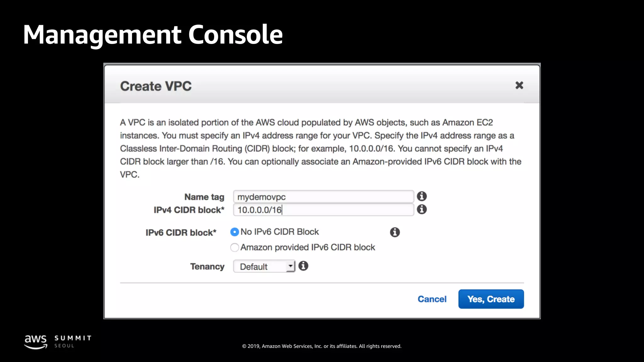Close the Create VPC dialog with X

click(x=519, y=85)
